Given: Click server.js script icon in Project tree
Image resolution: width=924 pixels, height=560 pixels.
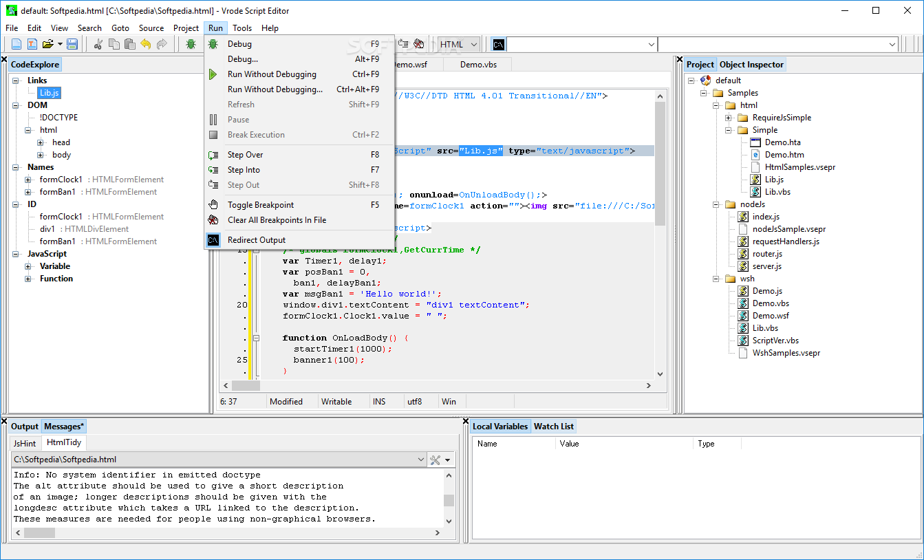Looking at the screenshot, I should point(743,266).
